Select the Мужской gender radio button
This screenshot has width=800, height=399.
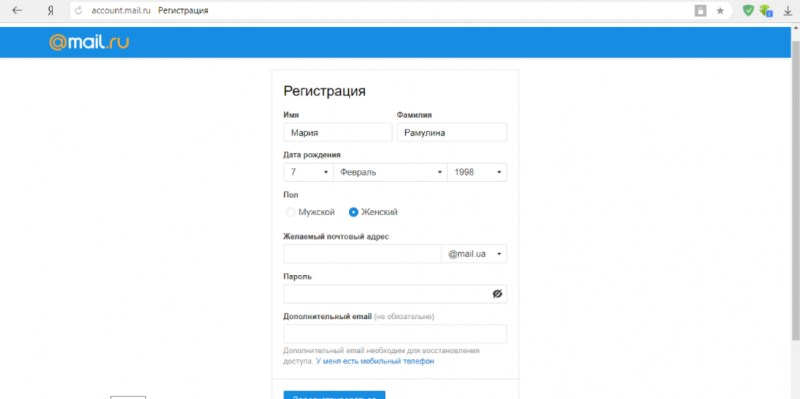290,212
